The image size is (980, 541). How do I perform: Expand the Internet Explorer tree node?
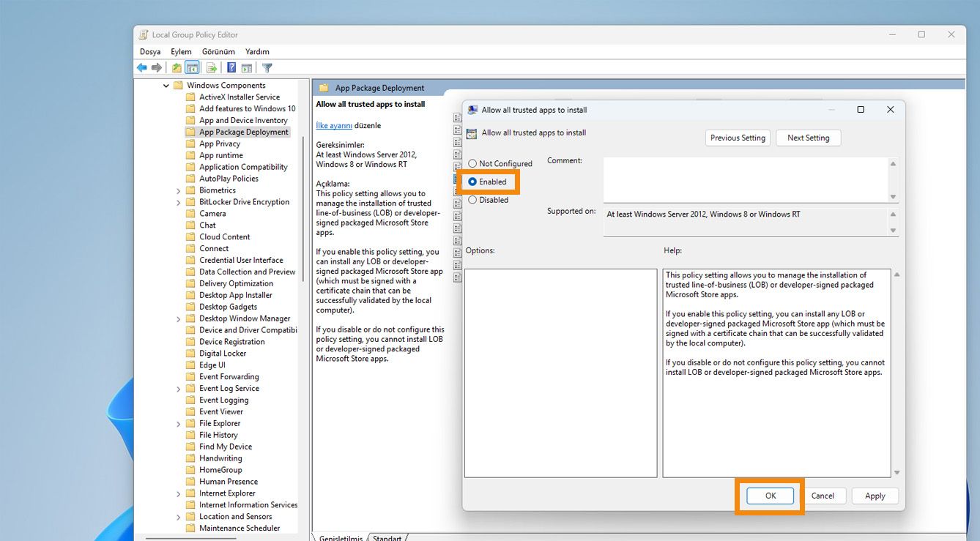(x=179, y=493)
